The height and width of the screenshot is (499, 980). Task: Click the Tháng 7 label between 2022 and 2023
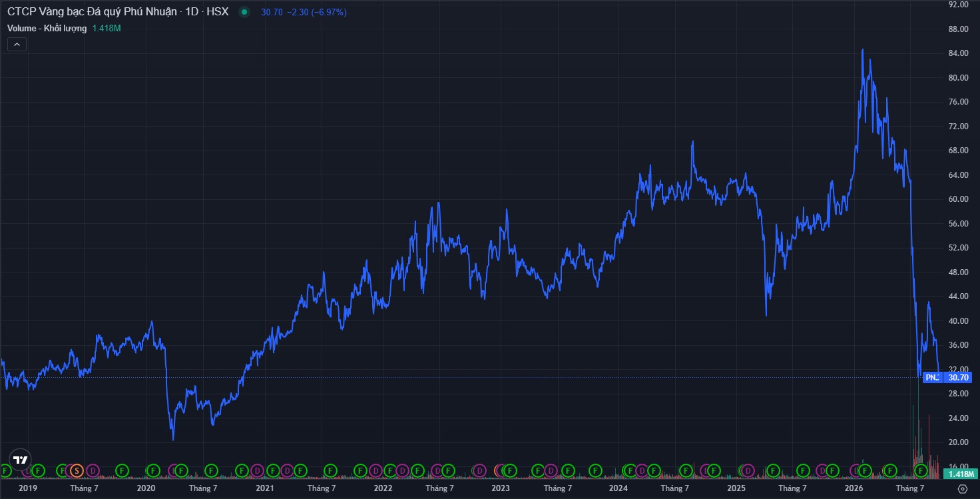coord(439,488)
